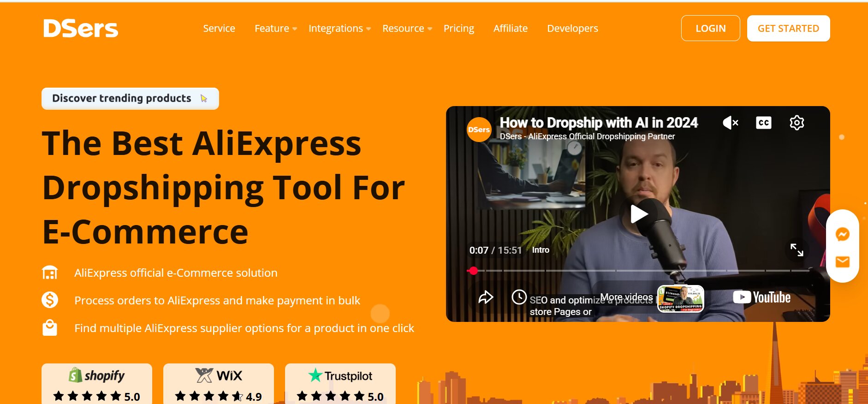
Task: Open the Service menu item
Action: tap(219, 29)
